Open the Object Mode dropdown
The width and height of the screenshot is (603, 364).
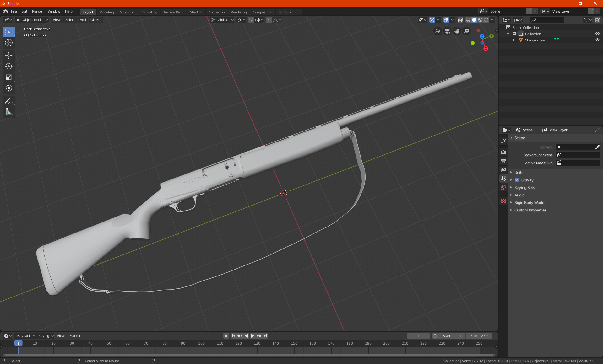point(32,20)
